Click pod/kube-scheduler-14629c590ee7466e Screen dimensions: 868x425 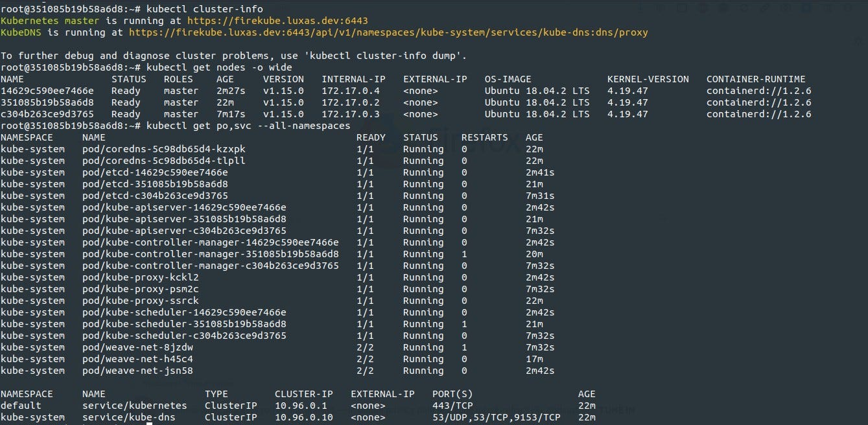(184, 312)
